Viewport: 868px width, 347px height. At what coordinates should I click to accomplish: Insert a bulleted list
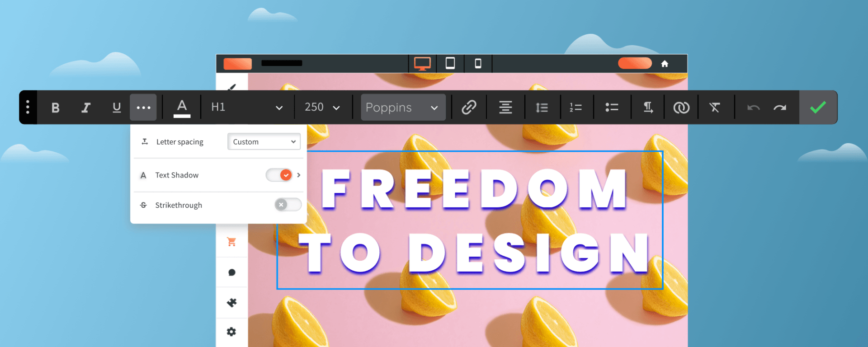coord(612,108)
